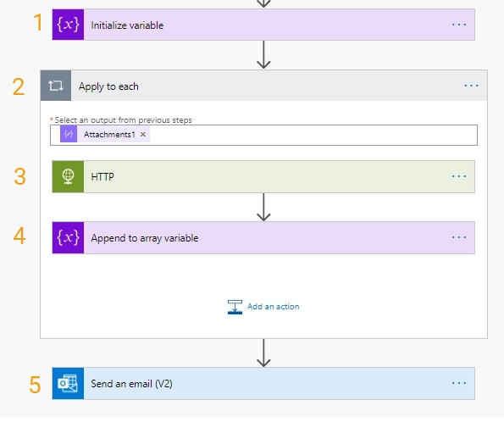Open the Initialize variable ellipsis menu
504x422 pixels.
click(x=458, y=25)
